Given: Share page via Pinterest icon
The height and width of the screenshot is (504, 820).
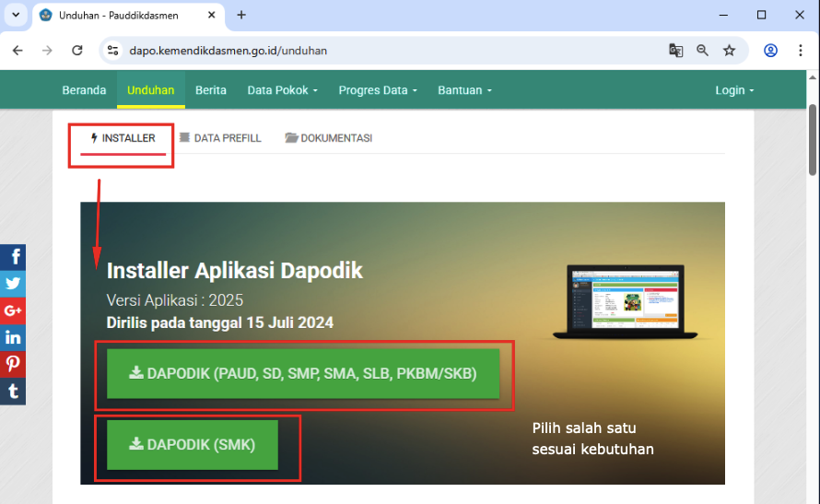Looking at the screenshot, I should click(13, 364).
